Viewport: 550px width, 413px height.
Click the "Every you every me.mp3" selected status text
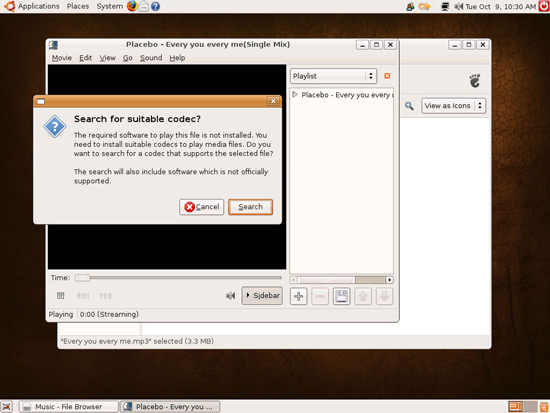coord(137,341)
